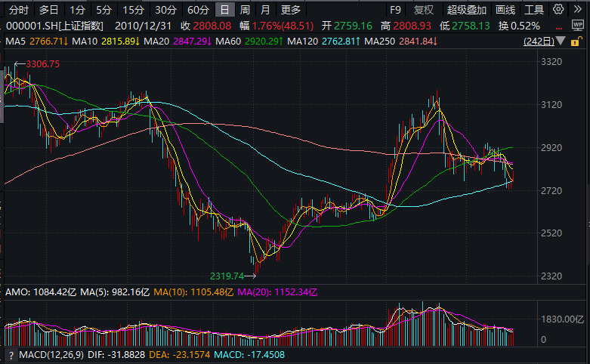Switch to the 分时 intraday tab
The image size is (590, 364).
point(18,10)
